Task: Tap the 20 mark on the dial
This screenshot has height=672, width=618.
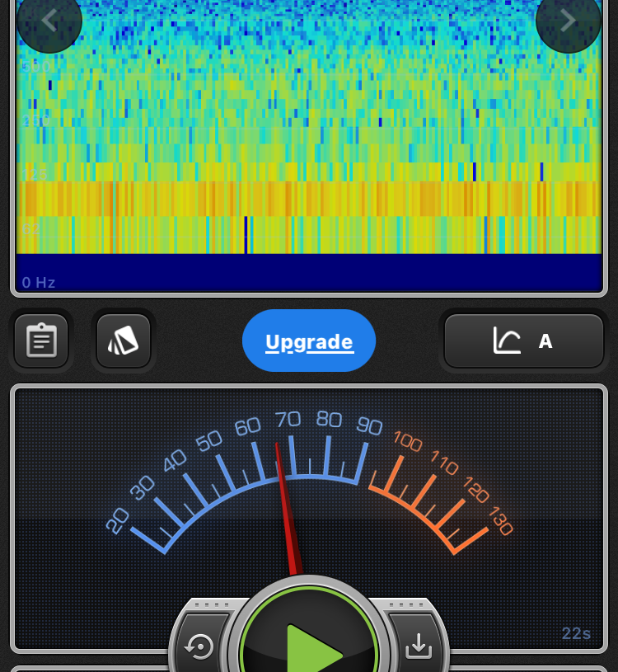Action: [x=118, y=520]
